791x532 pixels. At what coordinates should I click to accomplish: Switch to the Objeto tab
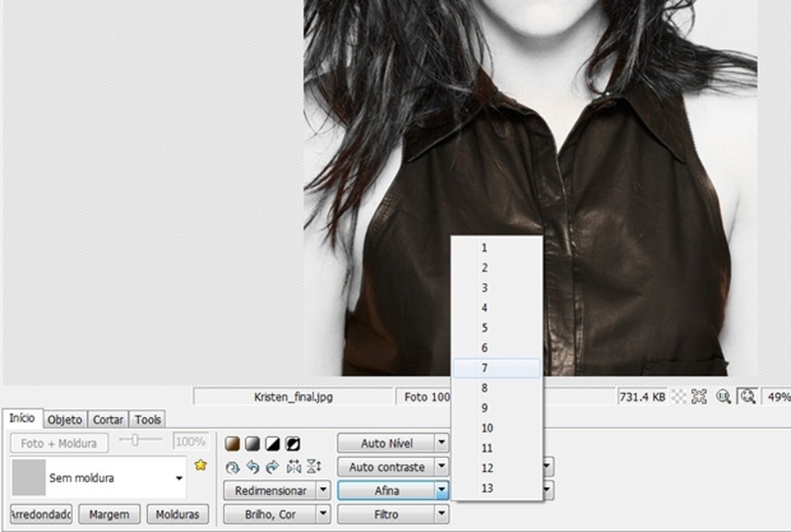64,419
